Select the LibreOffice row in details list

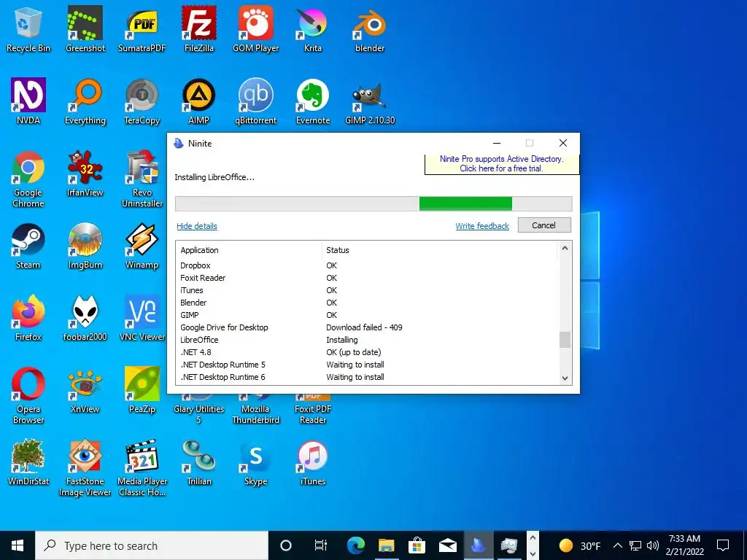tap(367, 340)
